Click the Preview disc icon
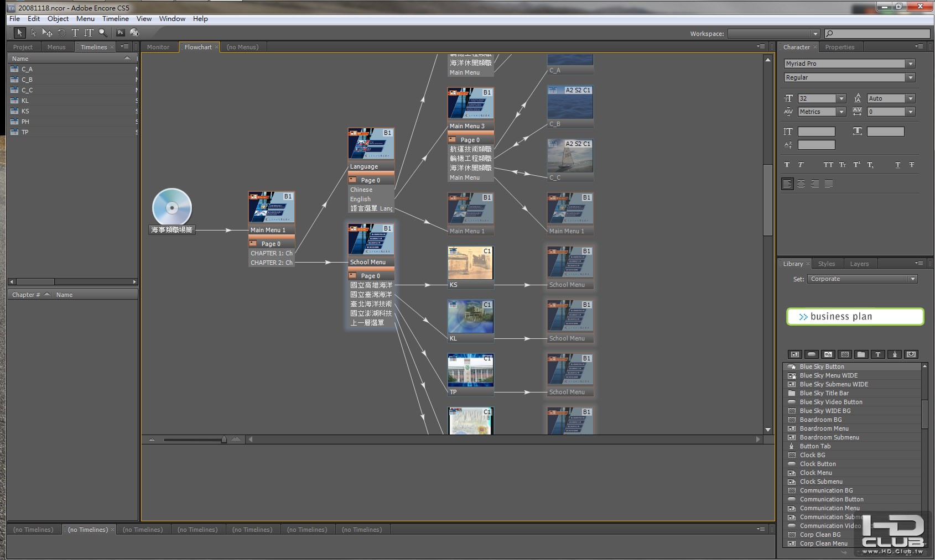The image size is (935, 560). (134, 33)
